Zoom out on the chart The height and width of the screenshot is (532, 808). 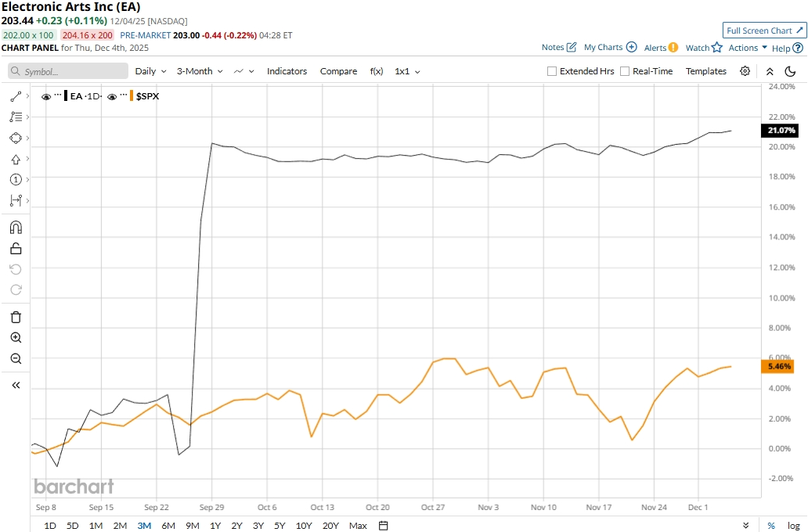coord(16,358)
